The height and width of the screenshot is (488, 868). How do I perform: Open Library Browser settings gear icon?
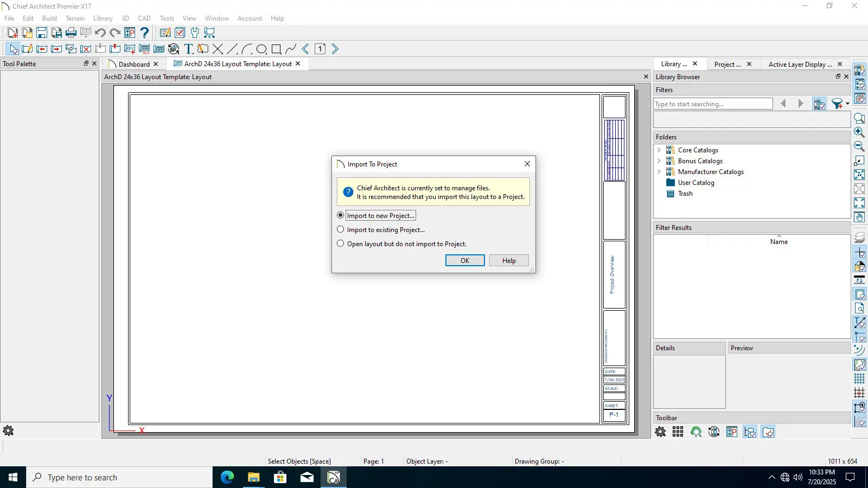[x=660, y=432]
